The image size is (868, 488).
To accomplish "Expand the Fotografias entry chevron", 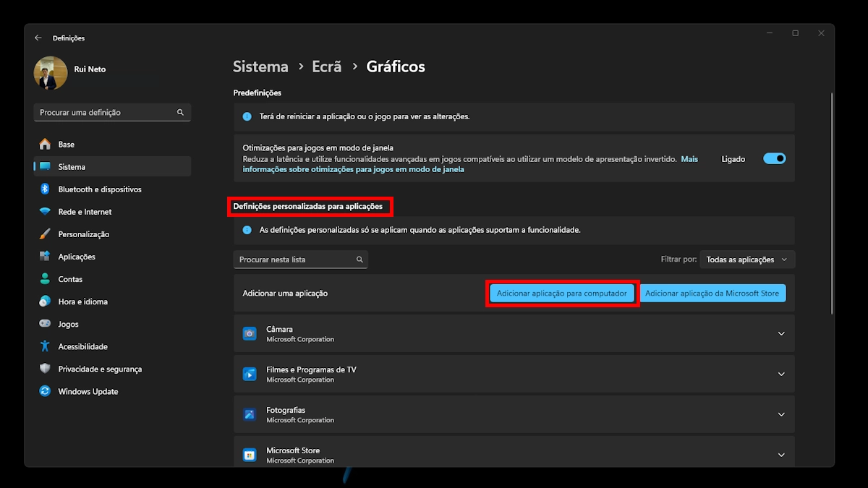I will 780,414.
